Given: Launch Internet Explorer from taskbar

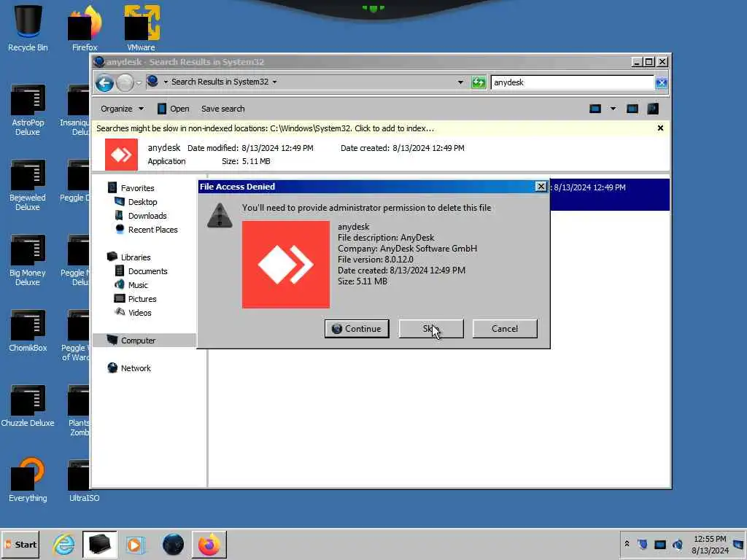Looking at the screenshot, I should (64, 544).
